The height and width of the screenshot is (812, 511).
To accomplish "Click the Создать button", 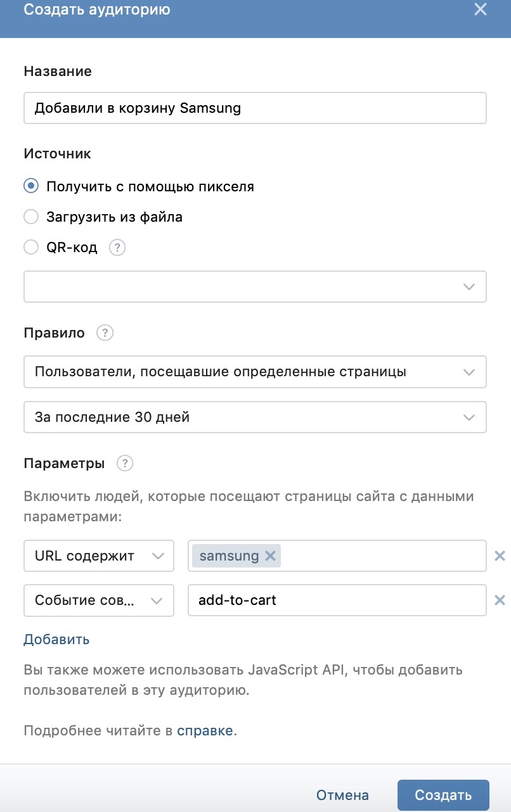I will [x=443, y=796].
